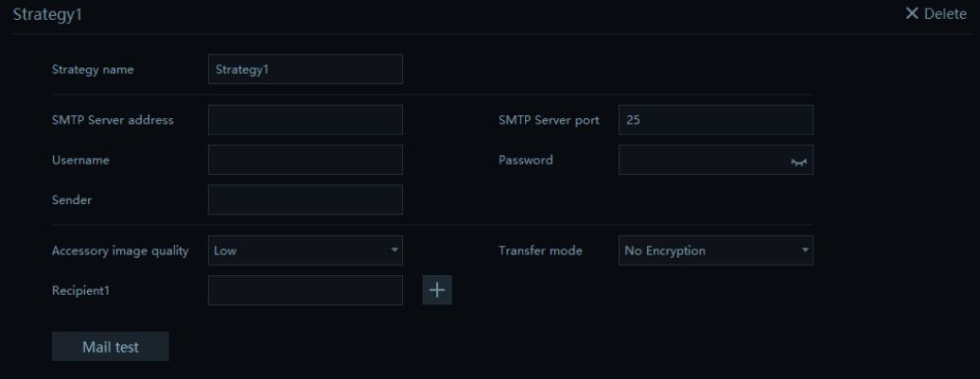Open the Accessory image quality dropdown
Image resolution: width=980 pixels, height=379 pixels.
point(305,250)
